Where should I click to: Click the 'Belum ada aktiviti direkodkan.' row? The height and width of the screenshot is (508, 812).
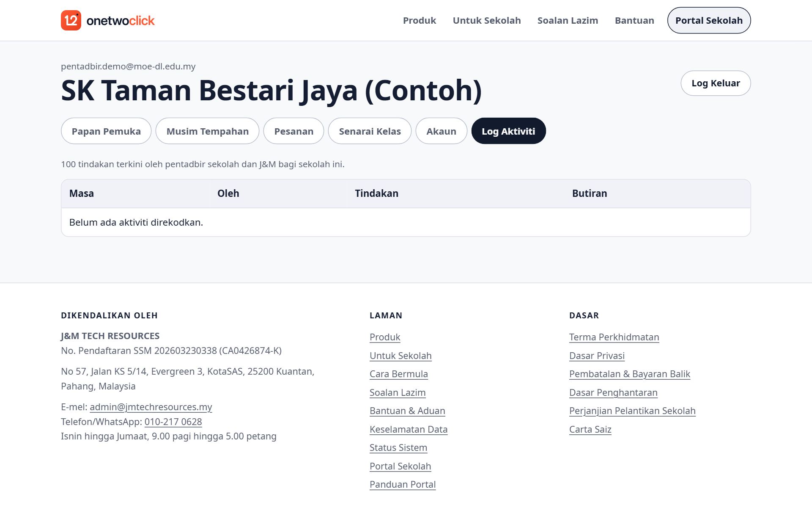pyautogui.click(x=406, y=222)
